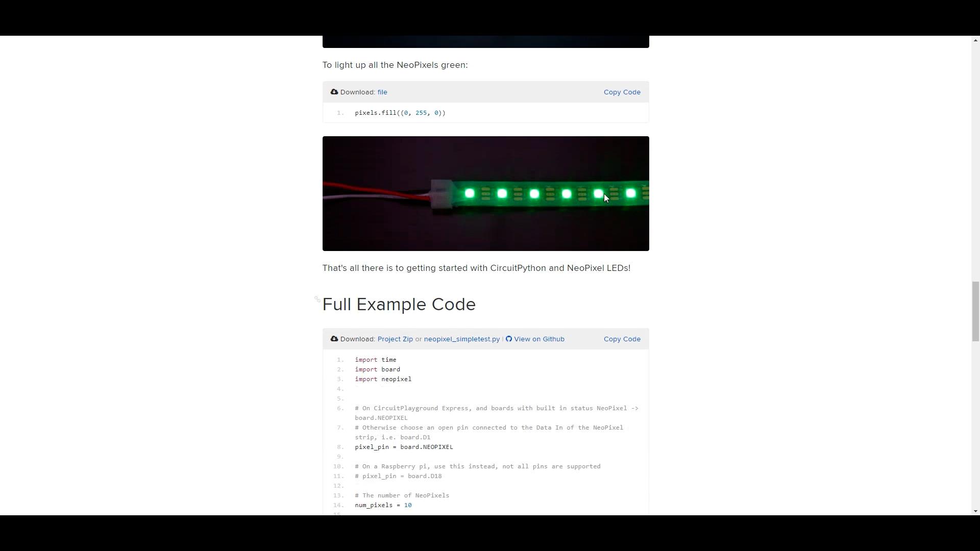This screenshot has width=980, height=551.
Task: Open the 'file' download link
Action: point(382,92)
